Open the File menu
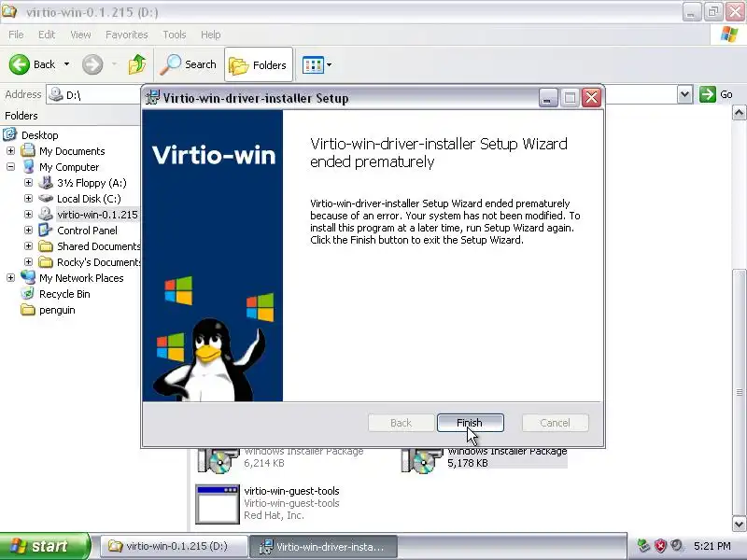Image resolution: width=747 pixels, height=560 pixels. click(16, 35)
